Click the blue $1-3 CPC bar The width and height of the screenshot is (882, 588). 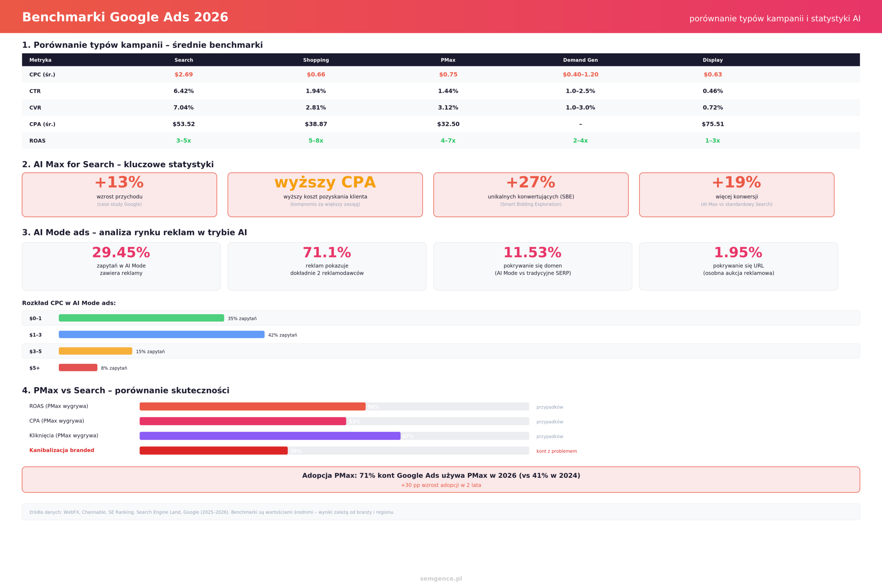tap(162, 334)
